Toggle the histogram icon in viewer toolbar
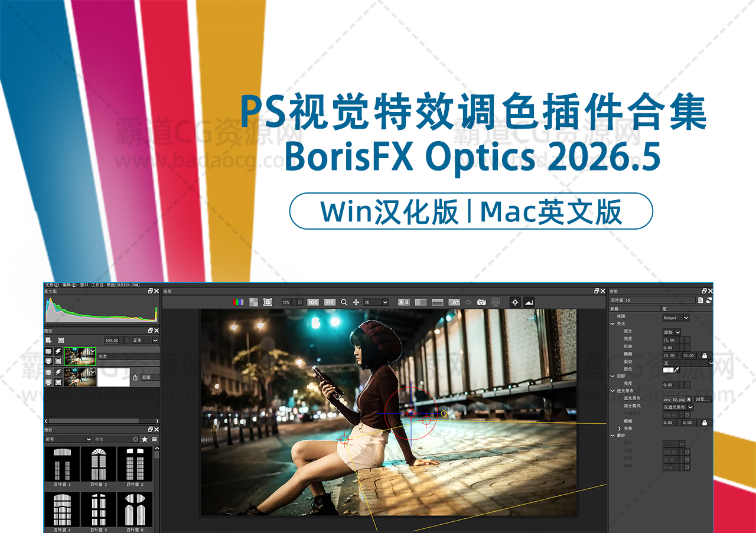Image resolution: width=756 pixels, height=533 pixels. (529, 302)
